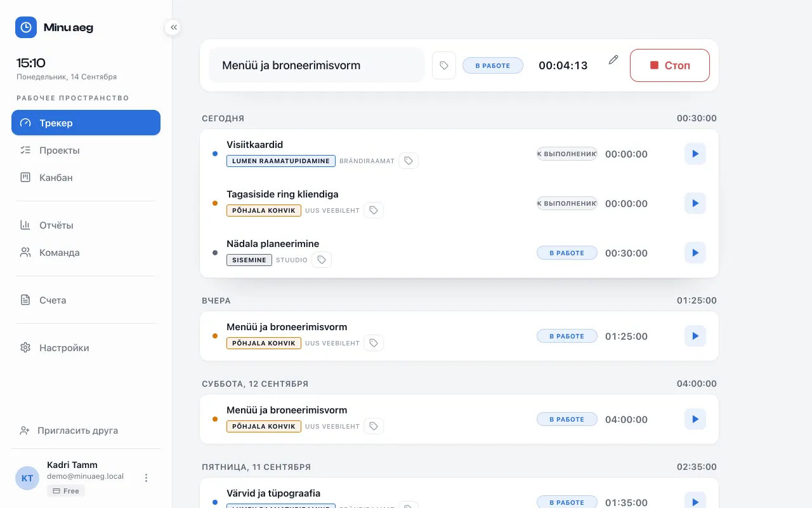Viewport: 812px width, 508px height.
Task: Click the 00:30:00 time of Nädala planeerimine
Action: pos(626,253)
